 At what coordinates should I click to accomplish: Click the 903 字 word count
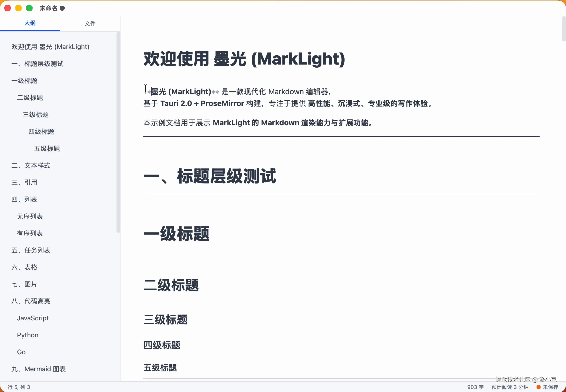(x=475, y=387)
